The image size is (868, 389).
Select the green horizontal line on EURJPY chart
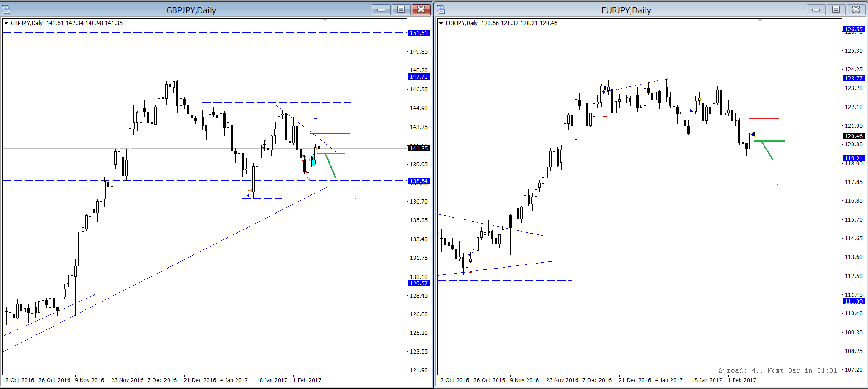[769, 141]
